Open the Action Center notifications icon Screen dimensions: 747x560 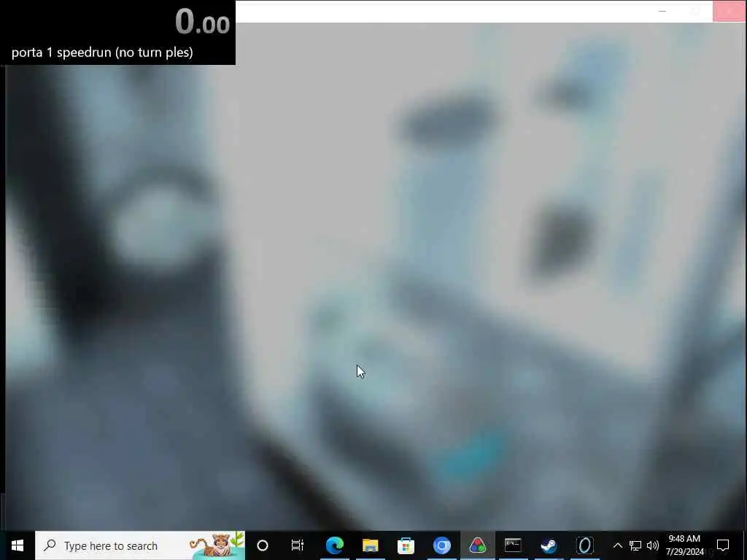point(723,545)
